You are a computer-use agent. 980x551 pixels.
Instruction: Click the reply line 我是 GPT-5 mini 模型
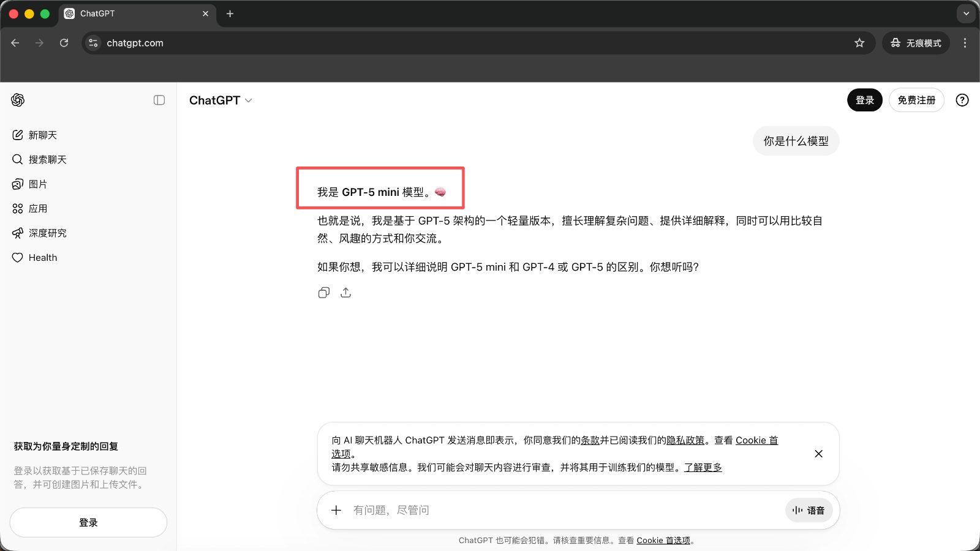pos(382,192)
